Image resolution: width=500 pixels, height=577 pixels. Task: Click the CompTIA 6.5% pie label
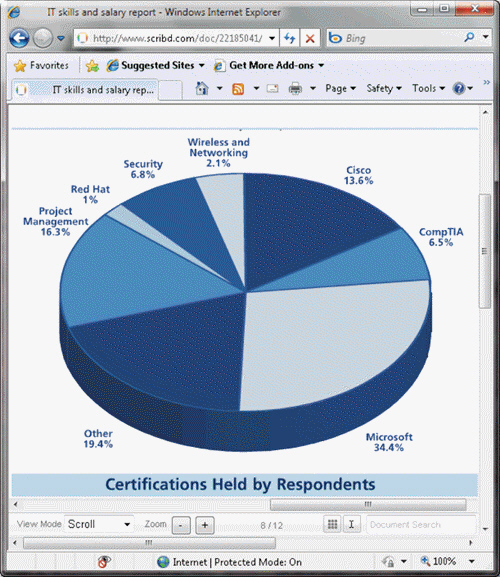click(x=441, y=237)
